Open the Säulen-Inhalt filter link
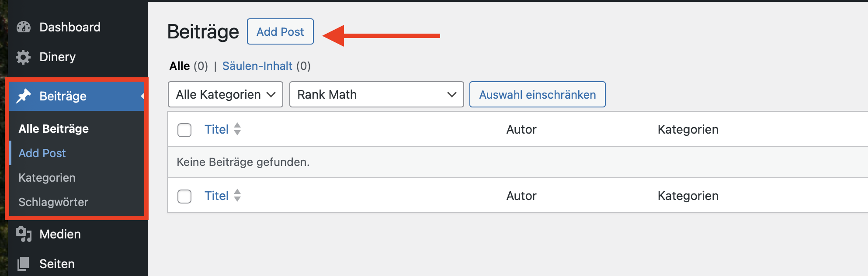Viewport: 868px width, 276px height. click(x=257, y=66)
